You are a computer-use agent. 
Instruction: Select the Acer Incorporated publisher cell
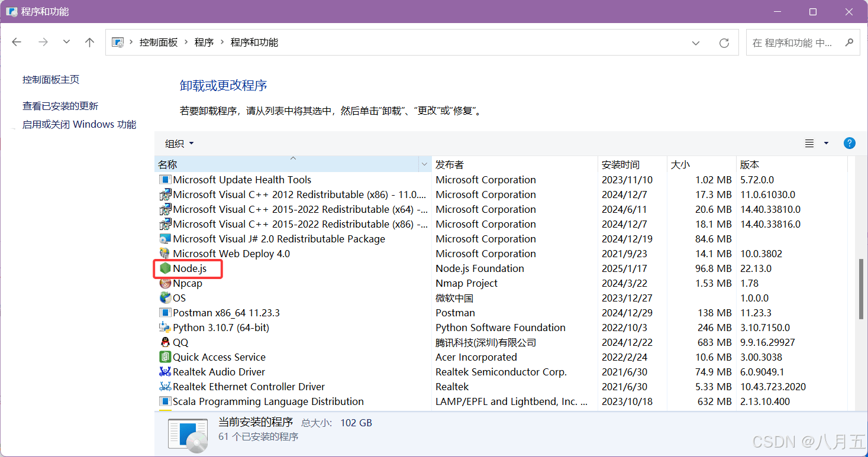pos(476,357)
